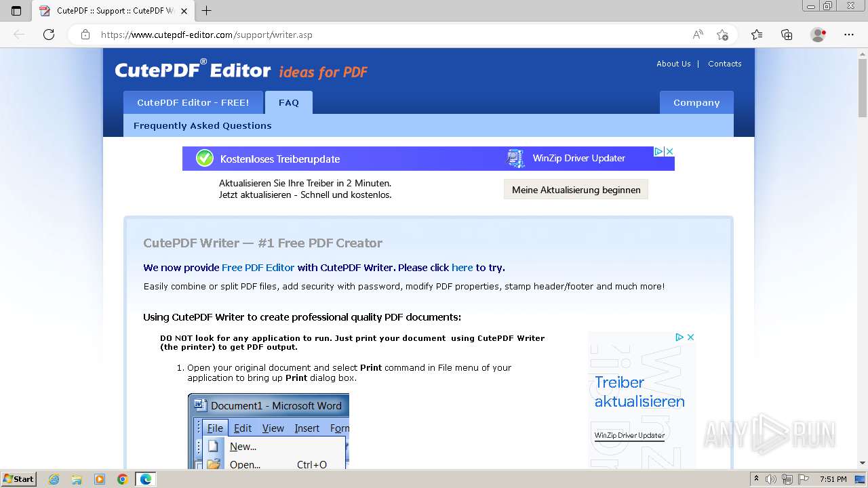868x488 pixels.
Task: Click the scrollbar up arrow
Action: click(863, 54)
